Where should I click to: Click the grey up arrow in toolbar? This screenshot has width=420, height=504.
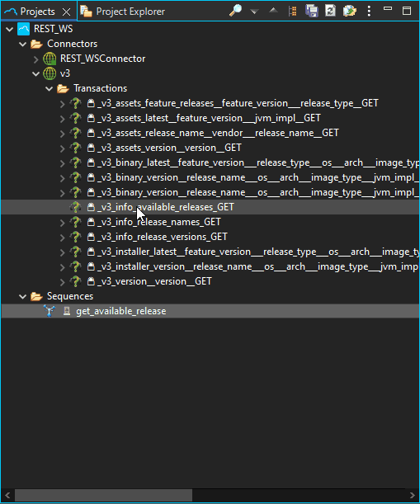coord(273,11)
